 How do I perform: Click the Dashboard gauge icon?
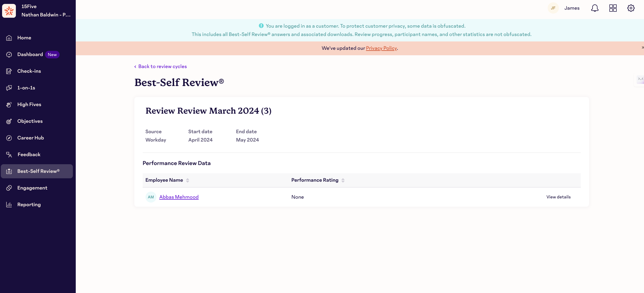9,54
